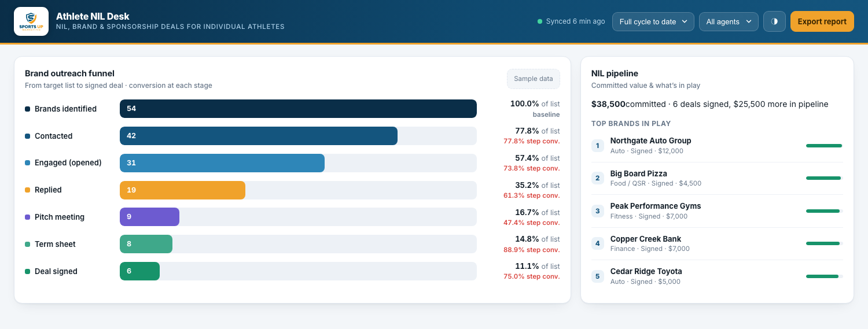The width and height of the screenshot is (868, 329).
Task: Open the Big Board Pizza entry
Action: [717, 178]
